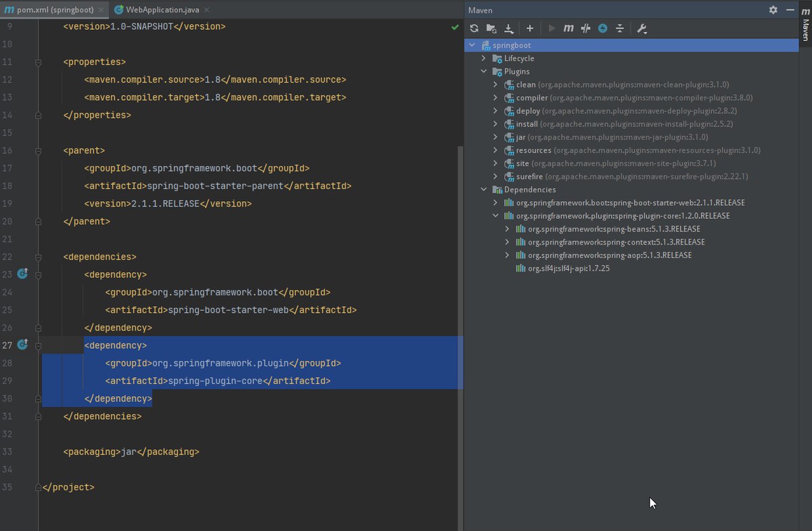Screen dimensions: 812x531
Task: Click gutter dependency icon on line 23
Action: coord(22,274)
